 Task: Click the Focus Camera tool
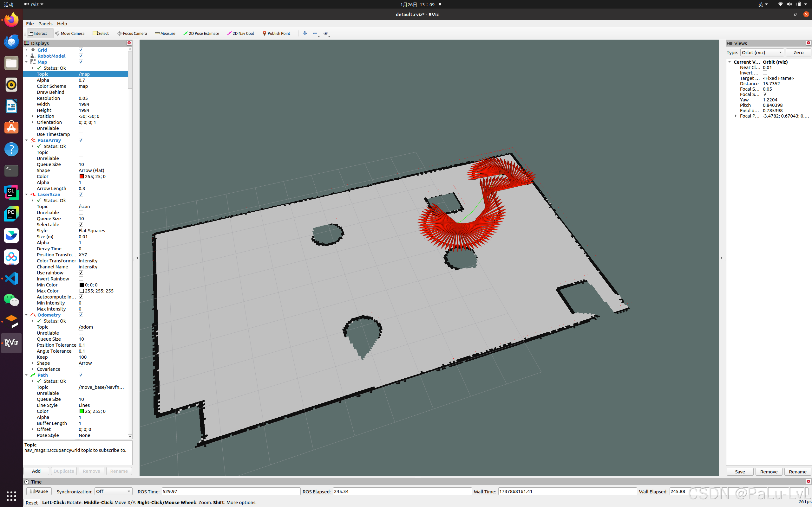[x=132, y=33]
